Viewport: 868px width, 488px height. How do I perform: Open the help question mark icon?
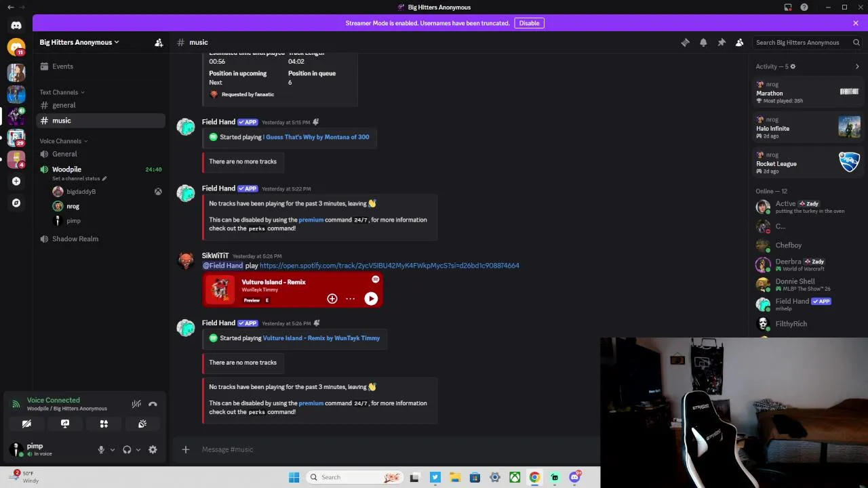(x=804, y=7)
